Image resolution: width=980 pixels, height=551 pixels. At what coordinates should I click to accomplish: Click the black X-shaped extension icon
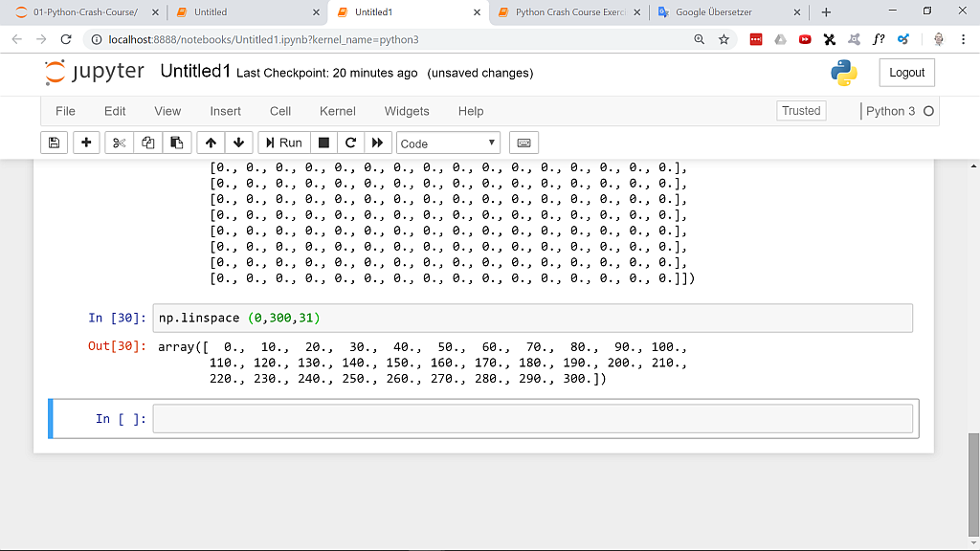pos(830,39)
